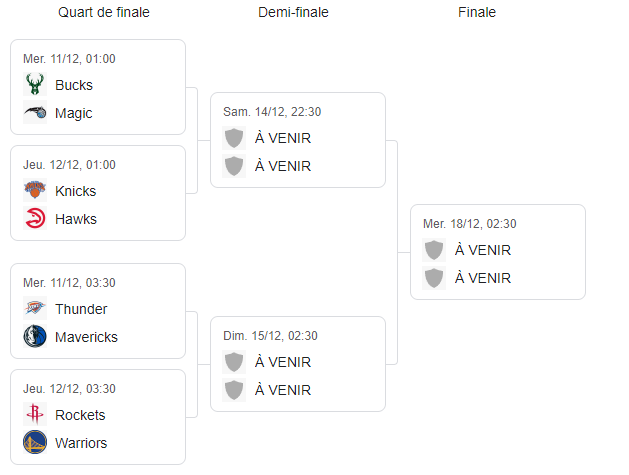
Task: Select the Finale column heading
Action: click(x=477, y=13)
